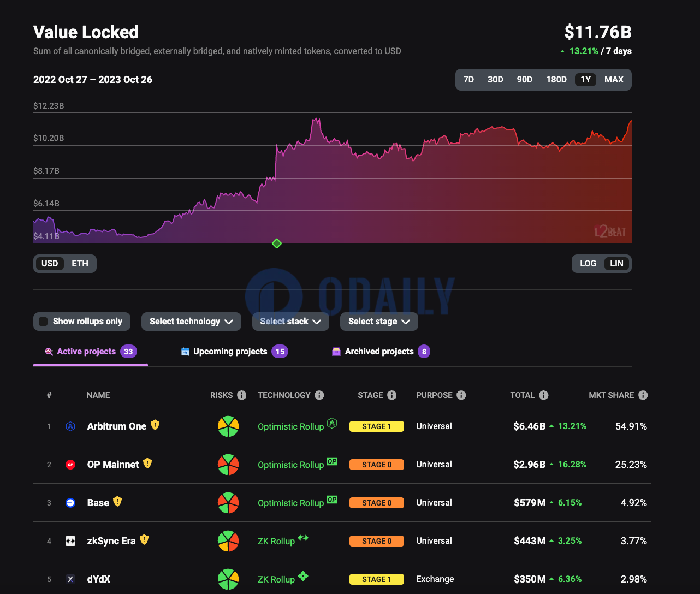The height and width of the screenshot is (594, 700).
Task: Set the chart scale to LIN
Action: click(616, 264)
